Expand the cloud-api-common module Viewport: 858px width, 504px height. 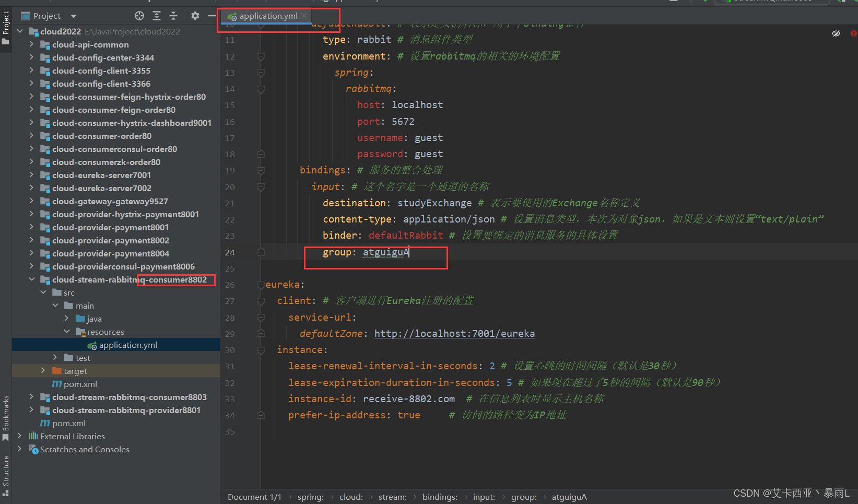(x=31, y=44)
